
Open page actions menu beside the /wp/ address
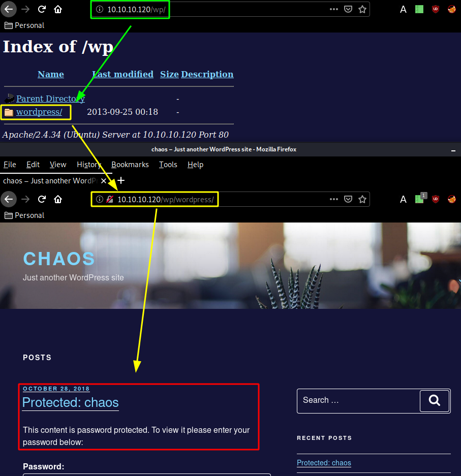(334, 10)
